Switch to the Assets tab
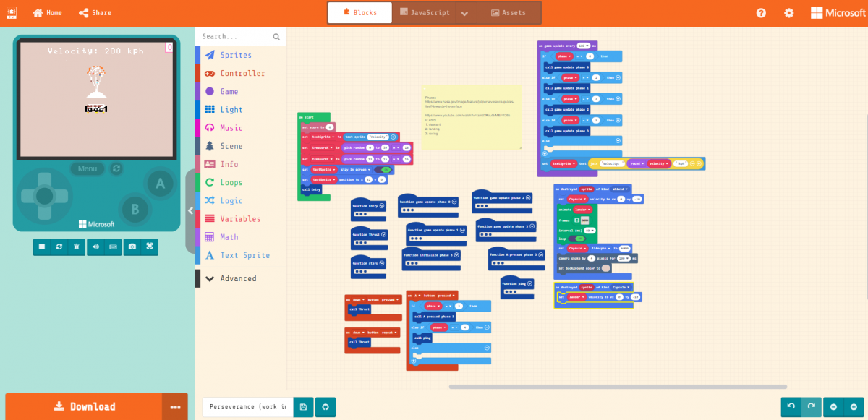 [x=509, y=13]
